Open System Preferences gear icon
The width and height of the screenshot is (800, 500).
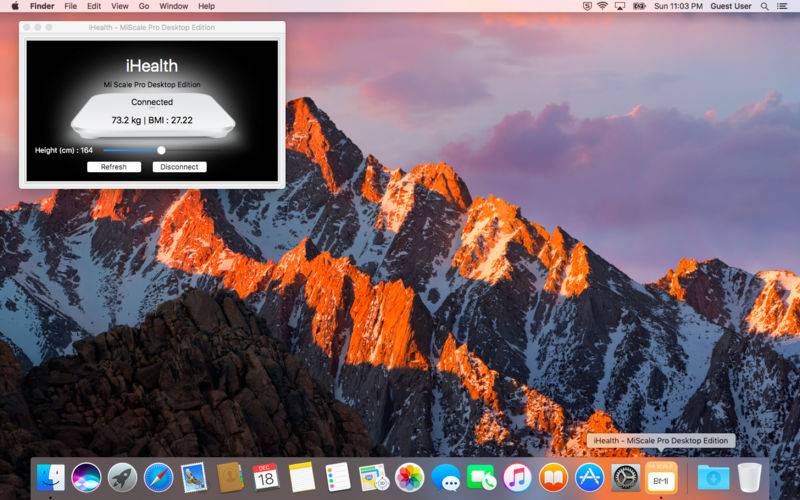(x=626, y=478)
